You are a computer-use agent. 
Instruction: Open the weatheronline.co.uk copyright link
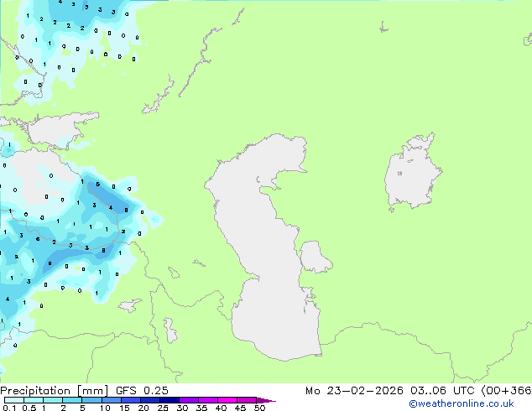462,403
